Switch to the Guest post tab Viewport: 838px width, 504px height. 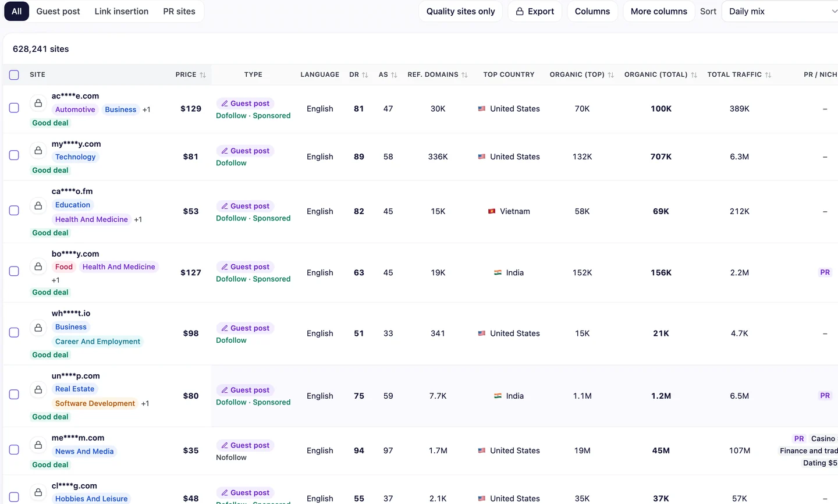tap(58, 11)
